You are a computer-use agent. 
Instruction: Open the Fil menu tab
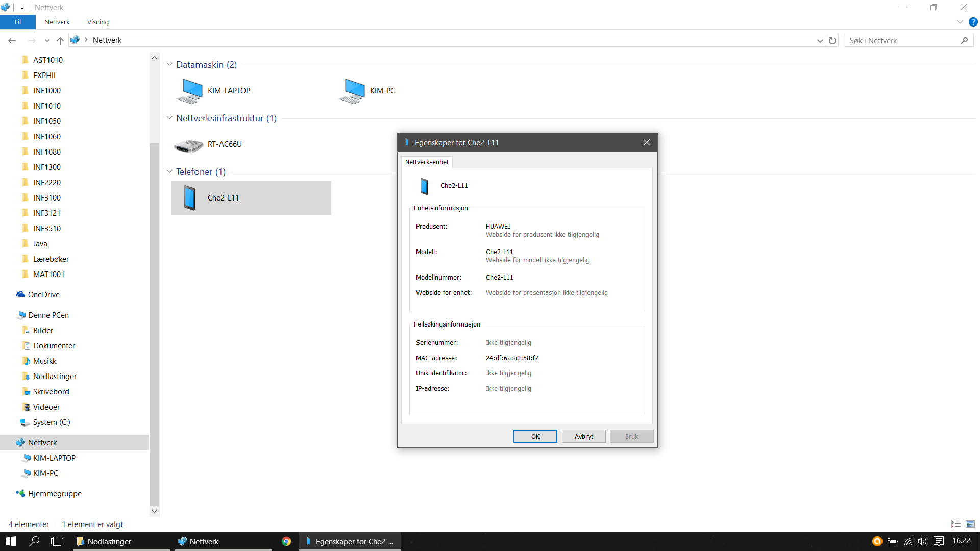pos(18,22)
